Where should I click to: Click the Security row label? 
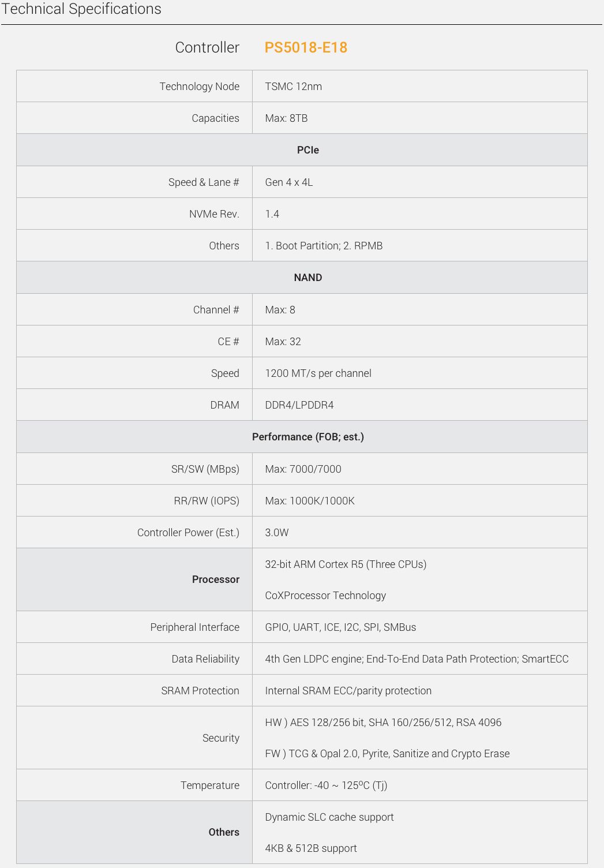220,738
